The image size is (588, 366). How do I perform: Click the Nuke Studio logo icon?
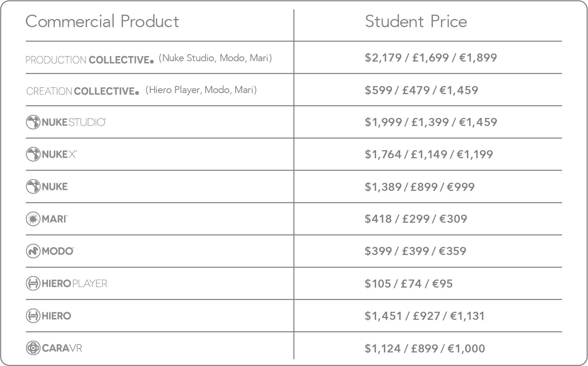point(33,122)
